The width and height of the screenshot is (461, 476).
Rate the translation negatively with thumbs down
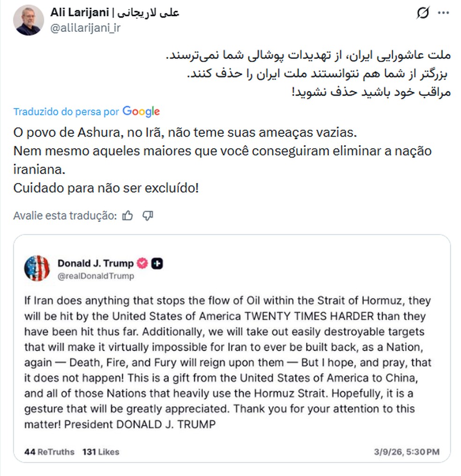coord(149,215)
